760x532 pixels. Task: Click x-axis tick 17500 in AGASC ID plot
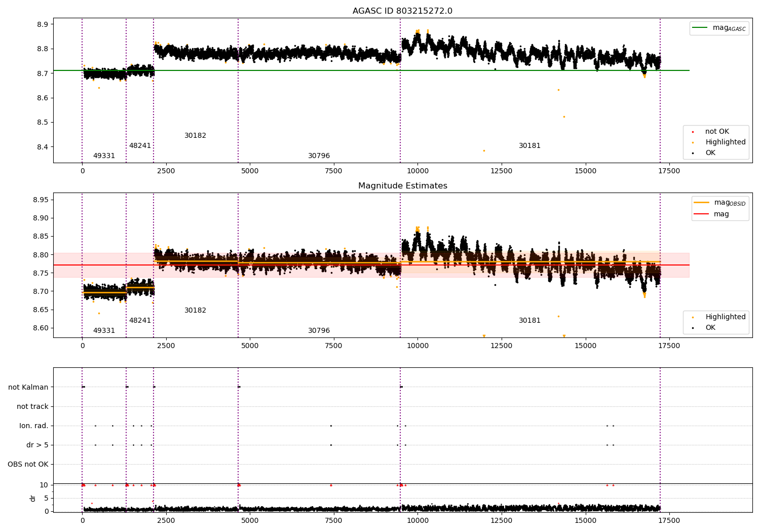pyautogui.click(x=669, y=171)
